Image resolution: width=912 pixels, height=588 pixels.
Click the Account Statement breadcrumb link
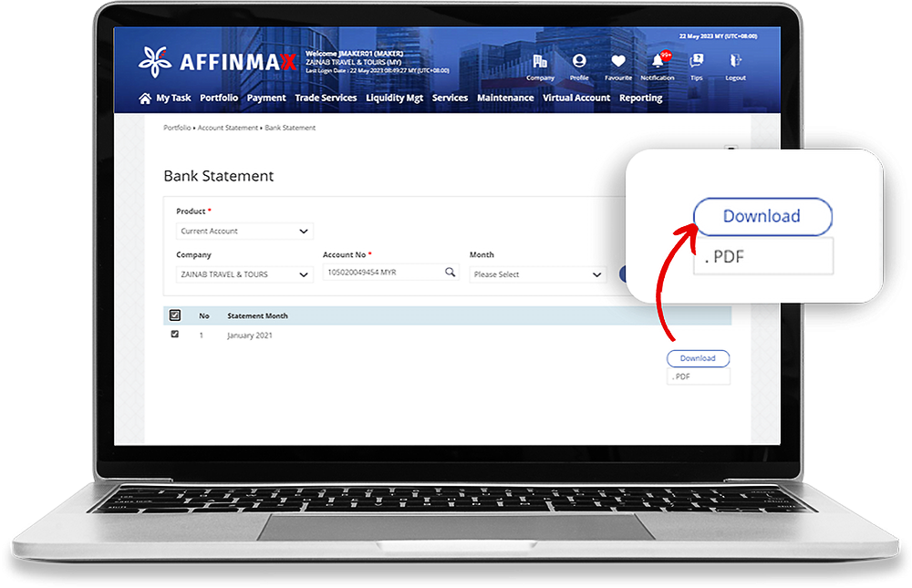pyautogui.click(x=227, y=128)
